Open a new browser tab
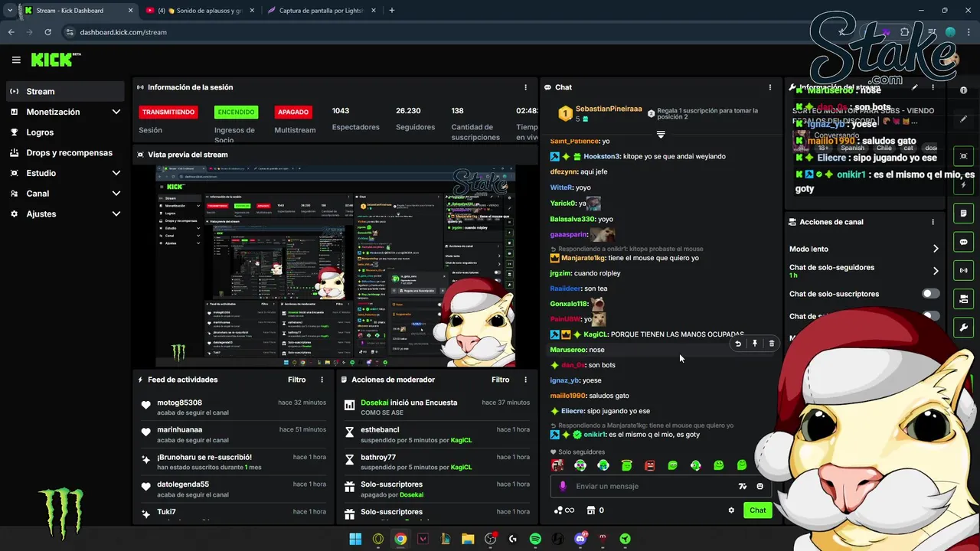 pyautogui.click(x=392, y=11)
